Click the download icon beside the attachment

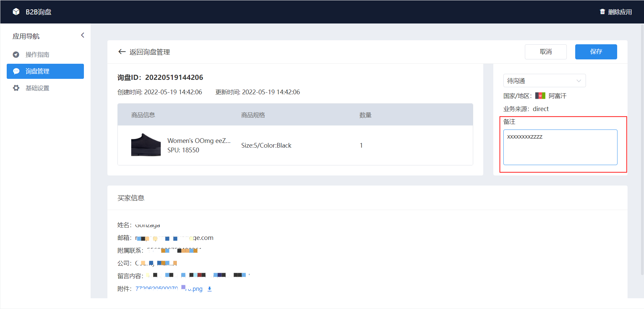click(x=209, y=289)
